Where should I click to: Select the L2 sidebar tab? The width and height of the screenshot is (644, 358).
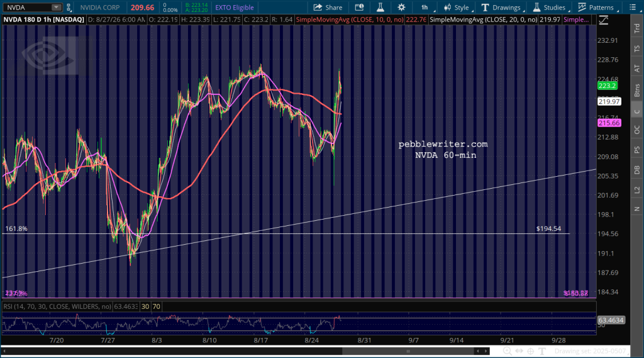tap(637, 190)
